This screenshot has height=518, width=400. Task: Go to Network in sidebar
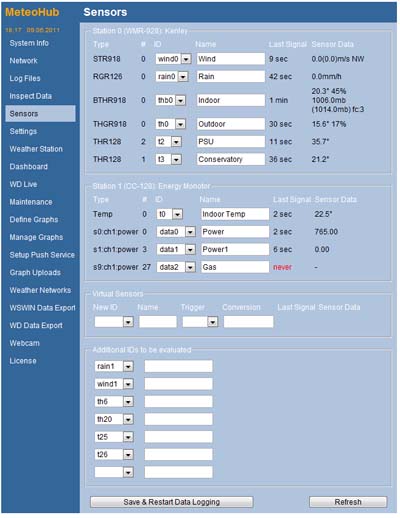[23, 61]
